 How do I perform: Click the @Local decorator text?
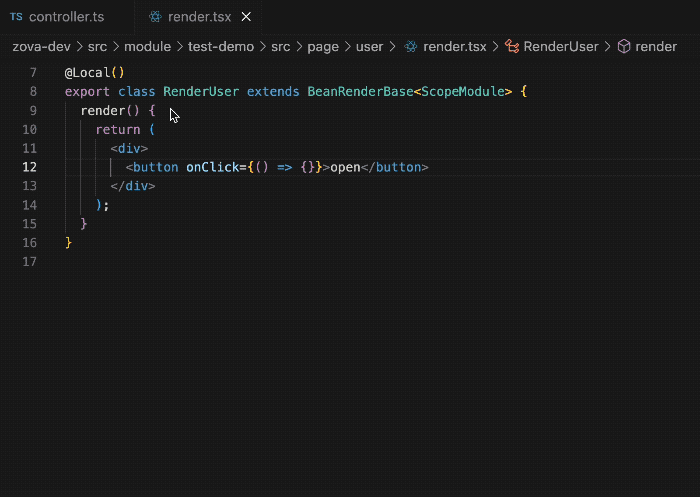(x=88, y=72)
